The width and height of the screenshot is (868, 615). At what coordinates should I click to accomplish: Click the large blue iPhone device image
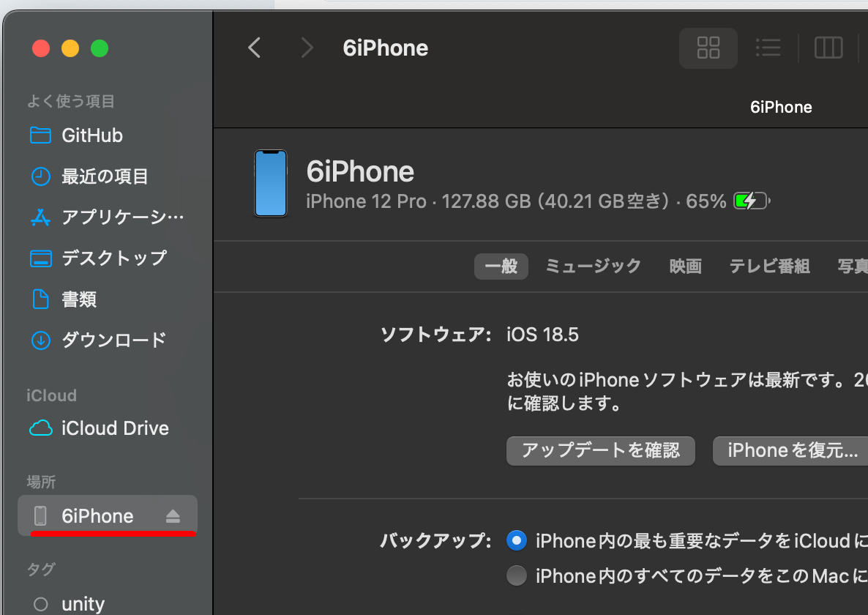[x=271, y=183]
